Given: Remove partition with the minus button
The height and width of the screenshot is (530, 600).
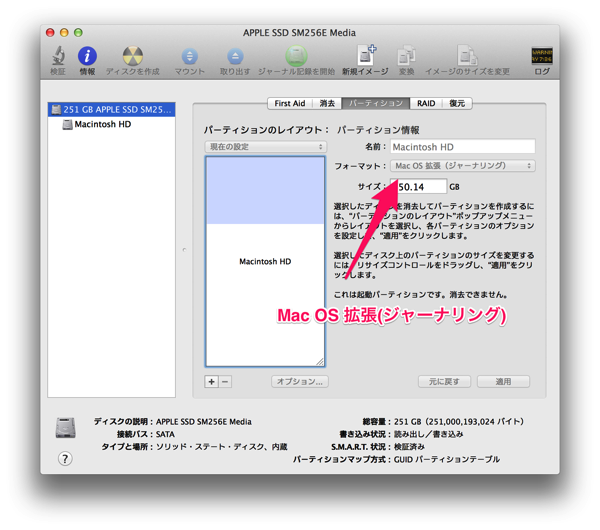Looking at the screenshot, I should coord(225,381).
